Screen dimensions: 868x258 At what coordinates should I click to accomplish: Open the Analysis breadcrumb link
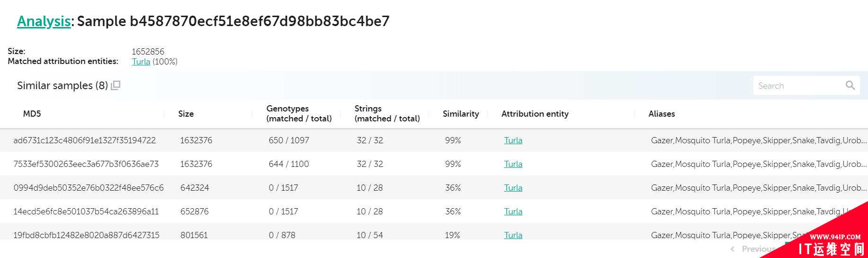tap(44, 21)
